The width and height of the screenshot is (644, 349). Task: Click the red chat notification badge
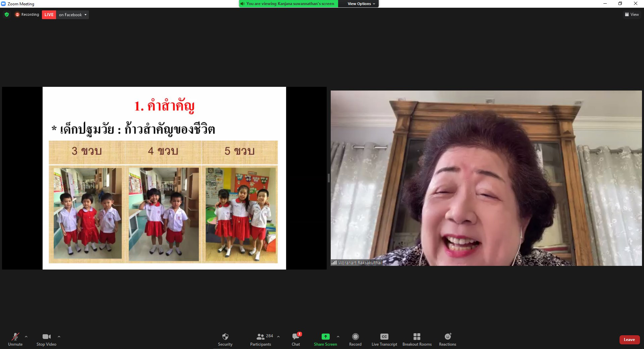[300, 334]
